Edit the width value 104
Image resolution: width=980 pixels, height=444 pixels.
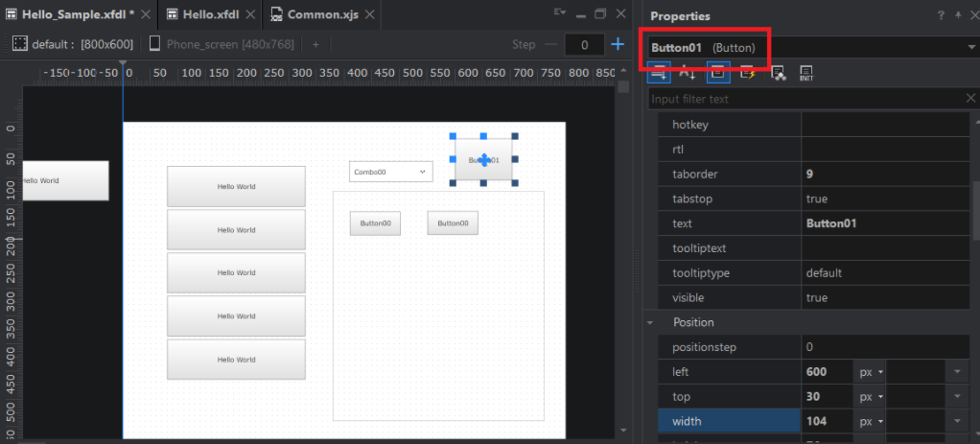tap(828, 422)
